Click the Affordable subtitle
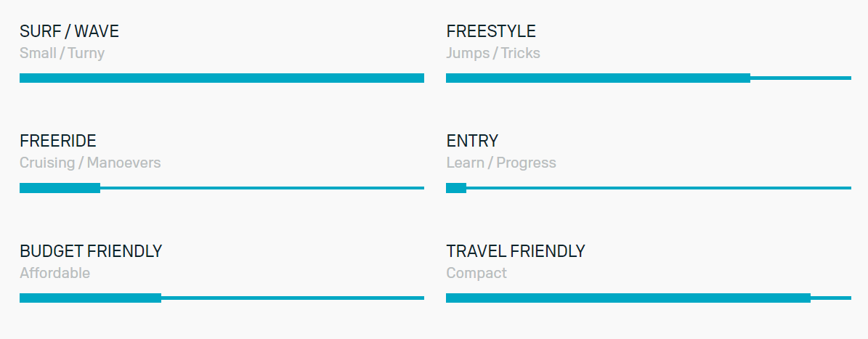The height and width of the screenshot is (339, 868). pyautogui.click(x=54, y=273)
